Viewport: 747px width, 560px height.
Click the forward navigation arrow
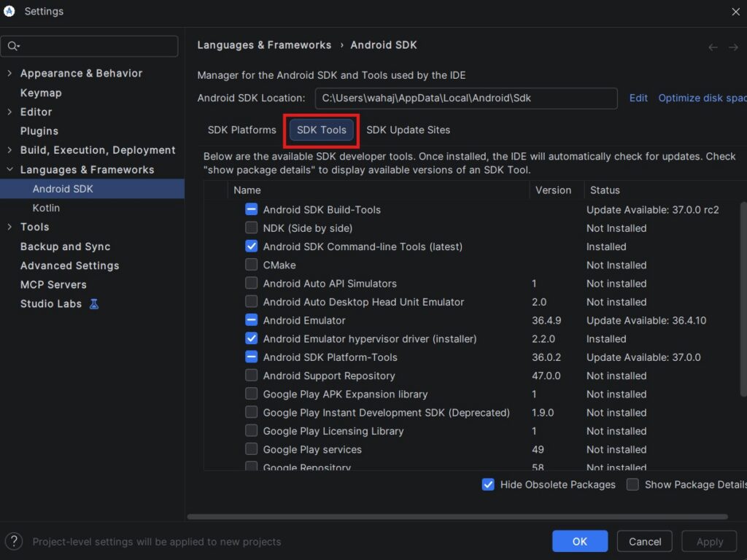tap(733, 47)
